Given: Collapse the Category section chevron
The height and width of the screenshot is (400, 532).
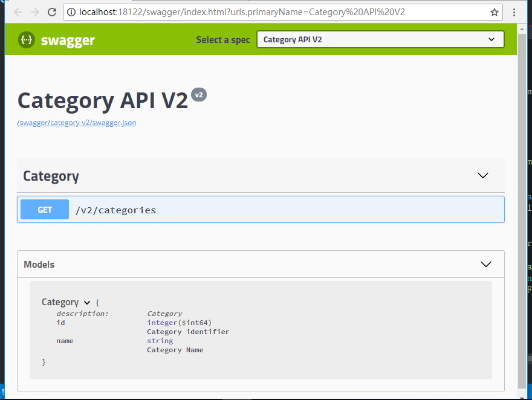Looking at the screenshot, I should tap(483, 175).
